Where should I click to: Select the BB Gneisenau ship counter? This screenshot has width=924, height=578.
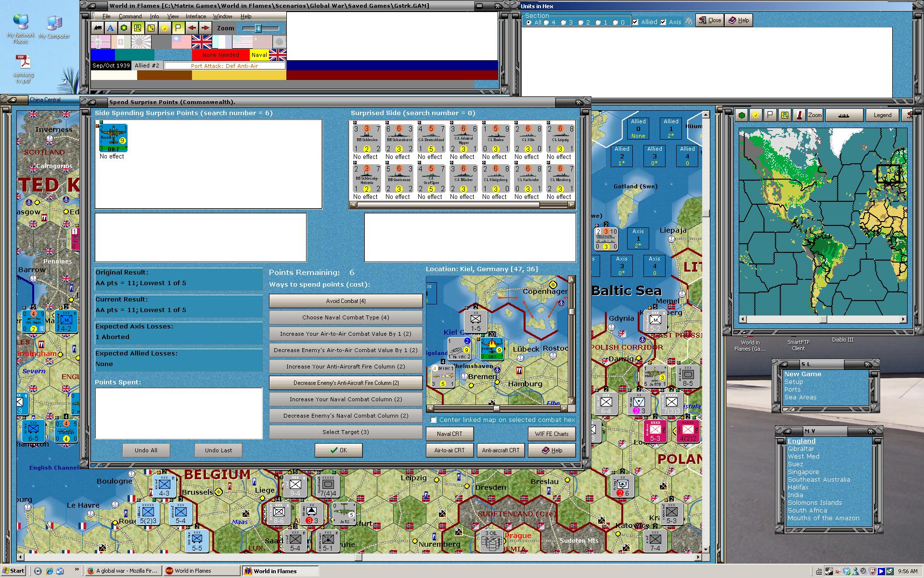(399, 179)
